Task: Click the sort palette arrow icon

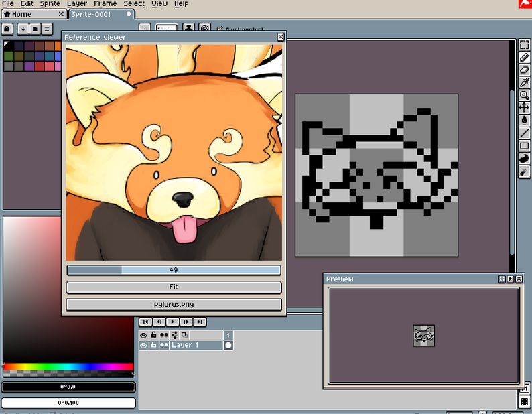Action: click(x=23, y=29)
